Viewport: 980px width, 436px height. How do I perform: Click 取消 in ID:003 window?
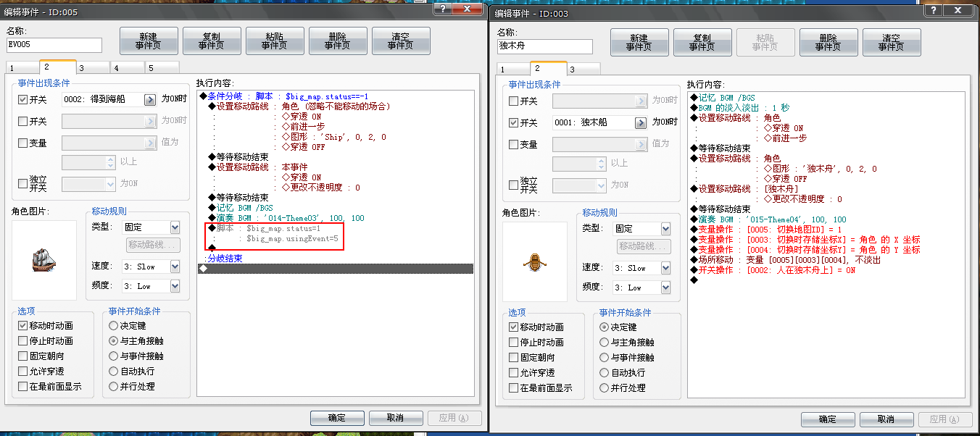pyautogui.click(x=886, y=419)
